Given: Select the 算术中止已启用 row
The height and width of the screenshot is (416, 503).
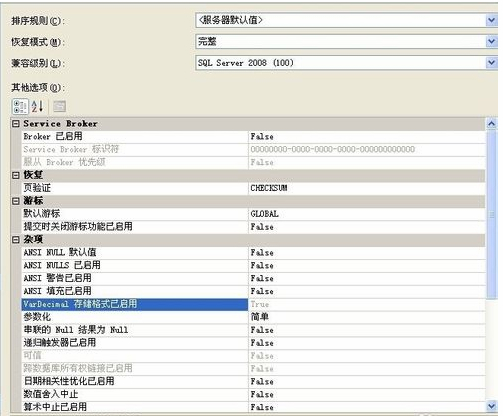Looking at the screenshot, I should (x=135, y=407).
